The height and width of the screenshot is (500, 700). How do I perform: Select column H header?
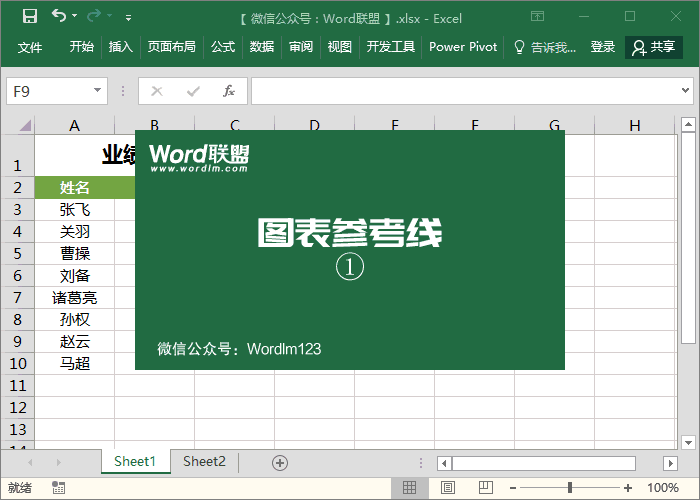click(x=634, y=125)
